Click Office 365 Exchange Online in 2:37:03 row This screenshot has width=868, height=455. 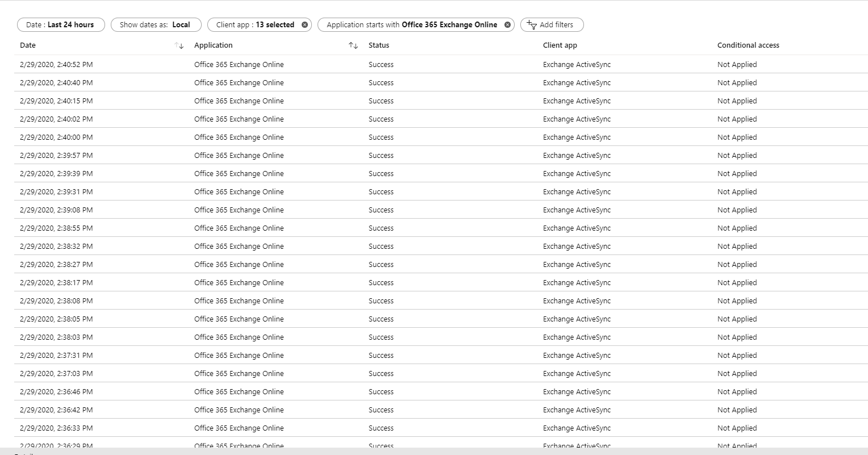[x=239, y=374]
